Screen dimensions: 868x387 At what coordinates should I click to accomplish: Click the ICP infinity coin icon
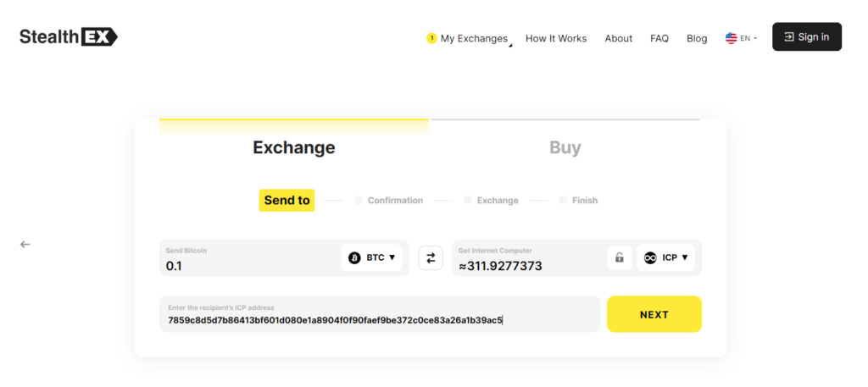click(650, 257)
